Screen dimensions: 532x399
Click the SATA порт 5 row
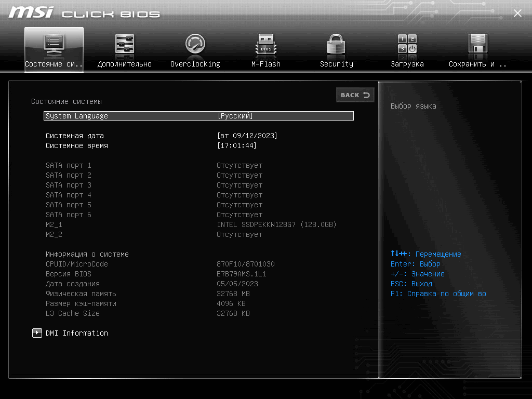[154, 205]
